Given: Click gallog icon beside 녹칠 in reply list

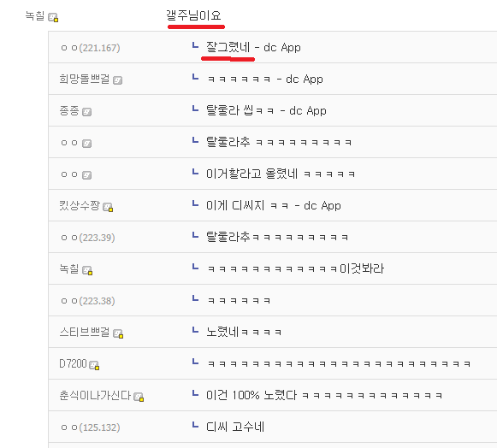Looking at the screenshot, I should 87,270.
